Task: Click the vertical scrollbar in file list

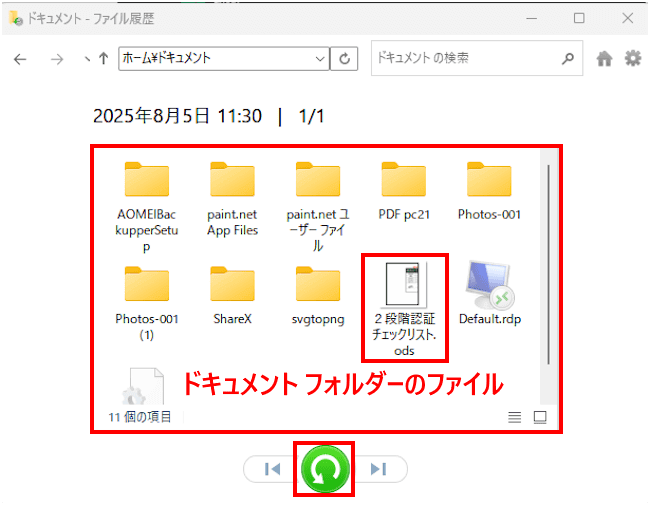Action: click(x=548, y=265)
